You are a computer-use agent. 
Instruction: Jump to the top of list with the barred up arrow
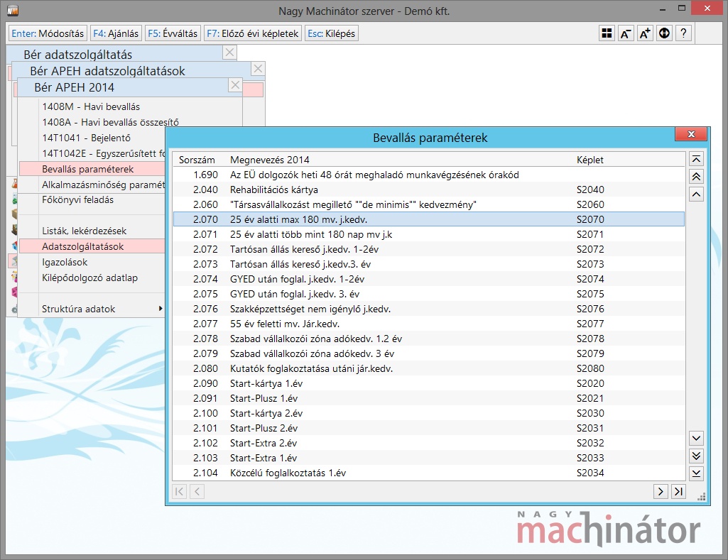click(x=696, y=160)
